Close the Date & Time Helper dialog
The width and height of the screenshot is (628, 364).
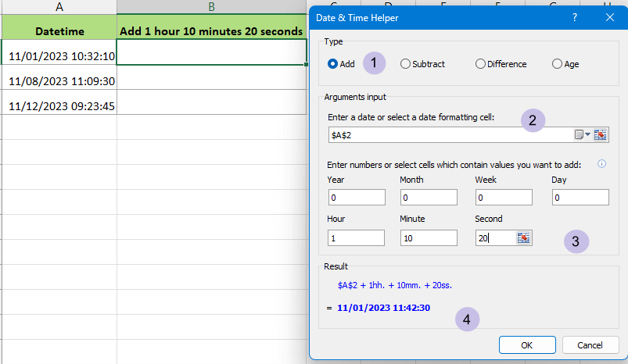click(609, 16)
